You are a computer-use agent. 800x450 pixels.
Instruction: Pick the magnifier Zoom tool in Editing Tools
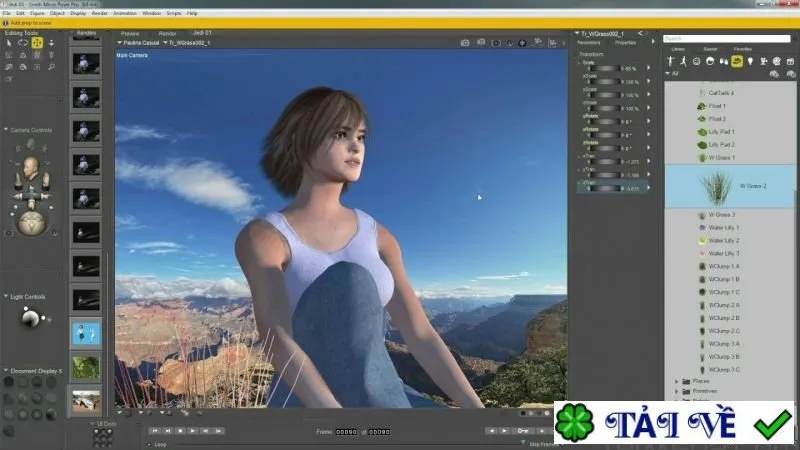pyautogui.click(x=52, y=67)
